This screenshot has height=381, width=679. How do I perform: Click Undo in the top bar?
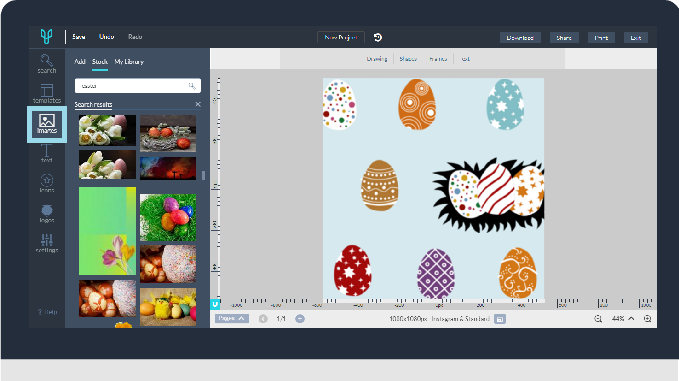106,37
